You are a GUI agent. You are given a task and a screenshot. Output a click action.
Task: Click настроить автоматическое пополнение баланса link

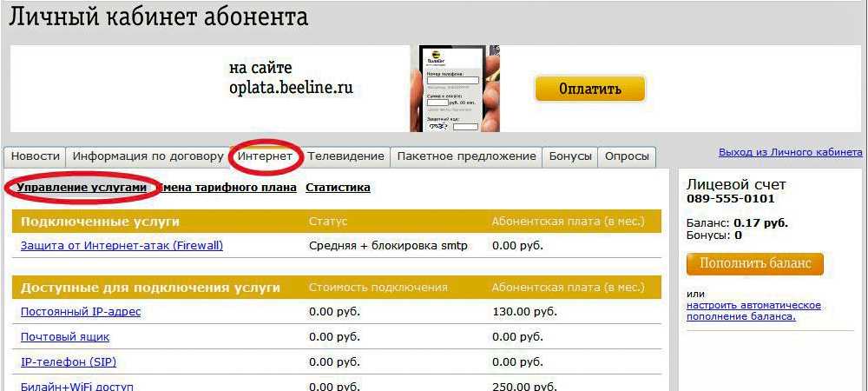coord(753,311)
